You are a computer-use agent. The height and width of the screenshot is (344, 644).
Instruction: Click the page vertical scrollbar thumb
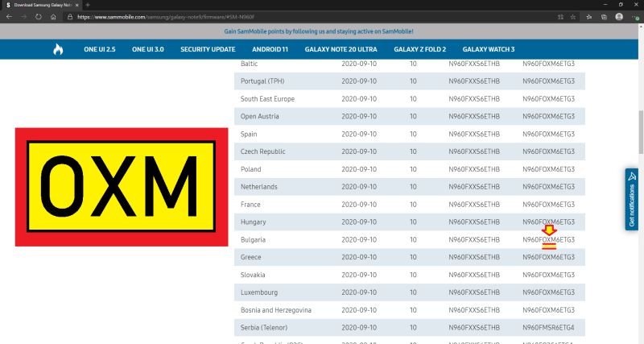(x=641, y=132)
